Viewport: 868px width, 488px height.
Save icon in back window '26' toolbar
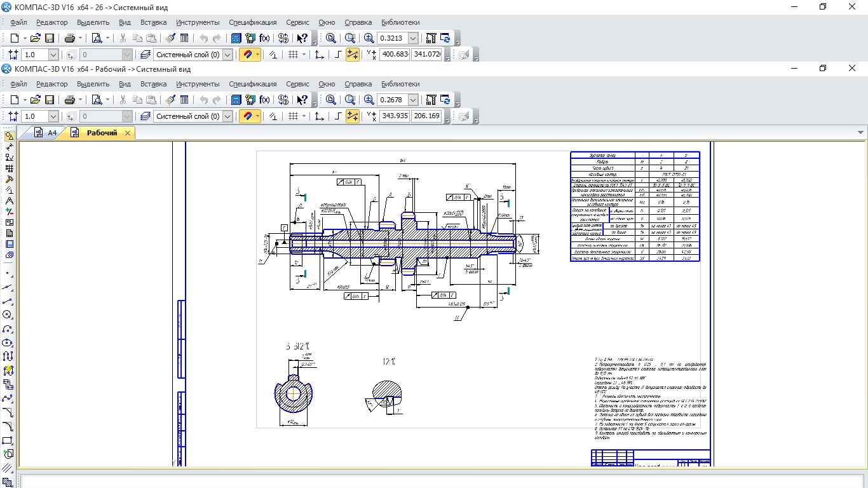[x=50, y=38]
